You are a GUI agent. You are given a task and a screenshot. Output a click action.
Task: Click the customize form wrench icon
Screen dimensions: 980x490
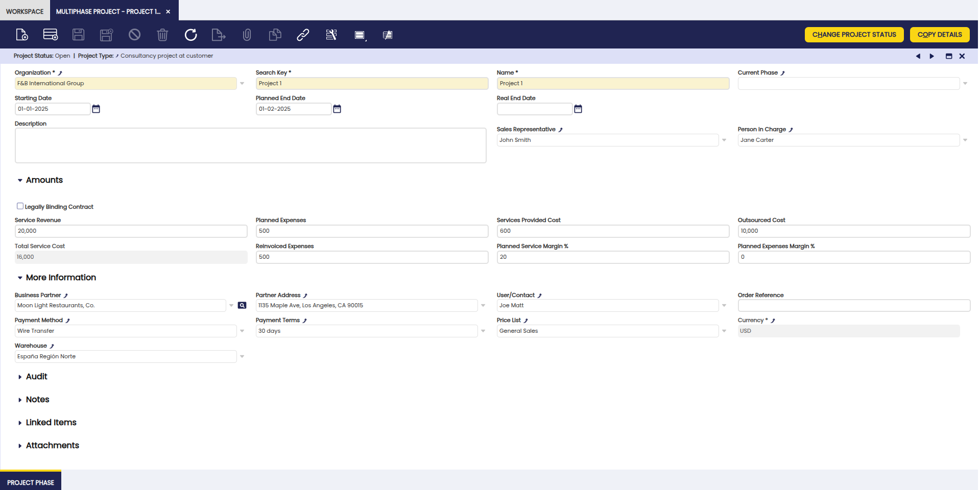331,35
